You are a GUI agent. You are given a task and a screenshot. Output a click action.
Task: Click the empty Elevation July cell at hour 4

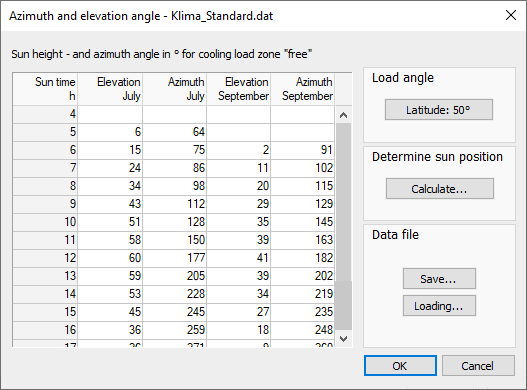[110, 114]
